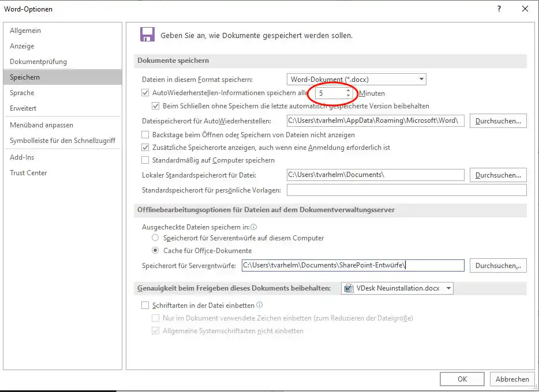Image resolution: width=539 pixels, height=392 pixels.
Task: Open the Word-Dokument (*.docx) format dropdown
Action: click(x=356, y=80)
